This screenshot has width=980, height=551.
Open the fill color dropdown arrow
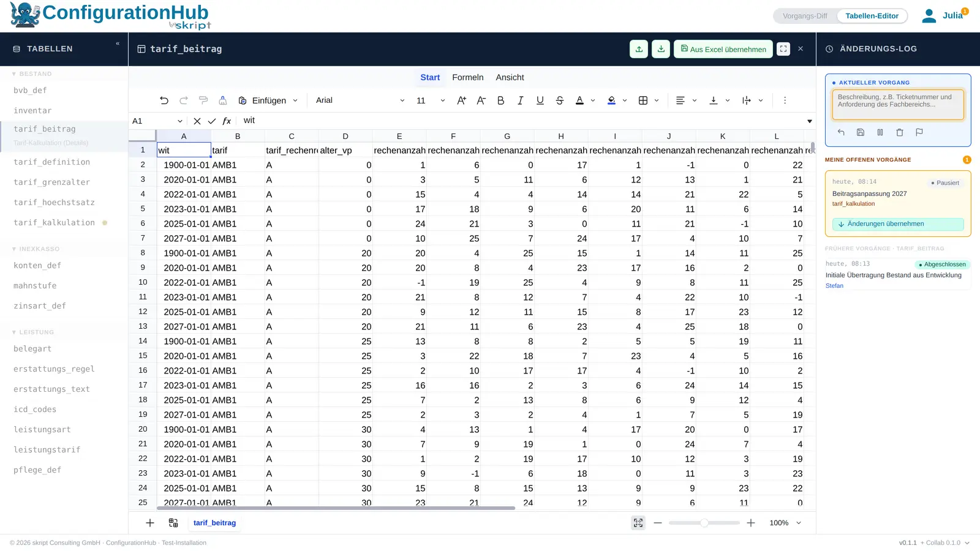coord(625,100)
